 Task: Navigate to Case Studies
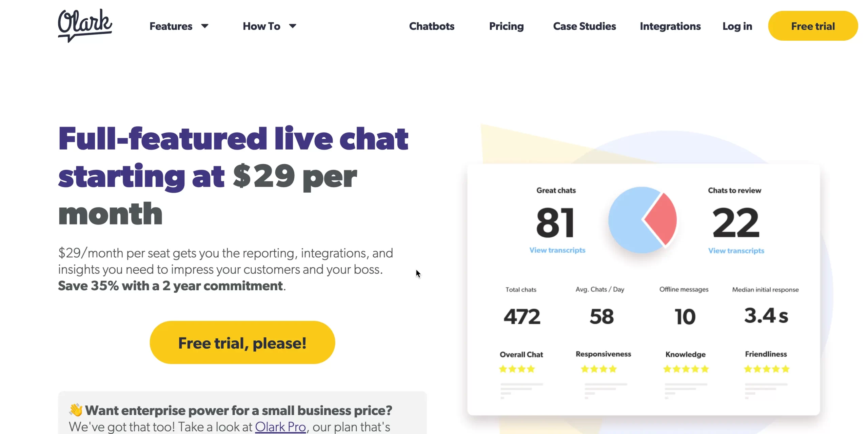tap(585, 26)
